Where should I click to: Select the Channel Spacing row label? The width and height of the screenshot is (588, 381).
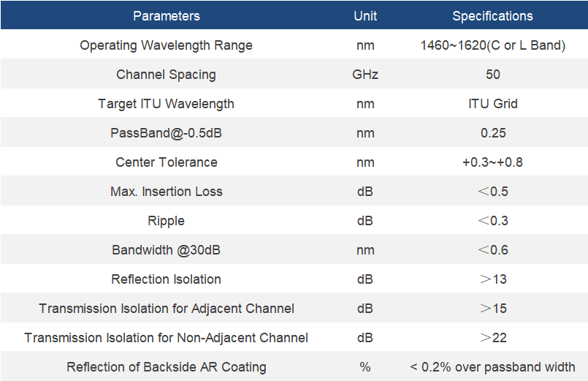coord(166,75)
